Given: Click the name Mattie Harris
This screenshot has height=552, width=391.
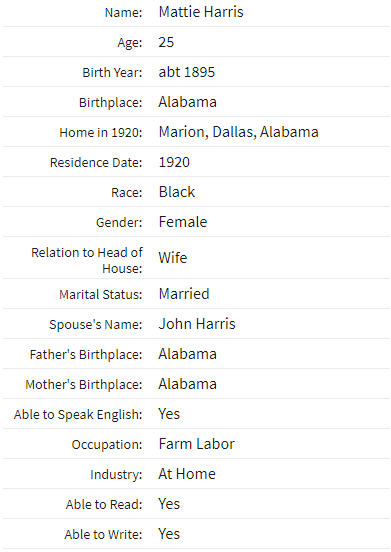Looking at the screenshot, I should [x=201, y=12].
